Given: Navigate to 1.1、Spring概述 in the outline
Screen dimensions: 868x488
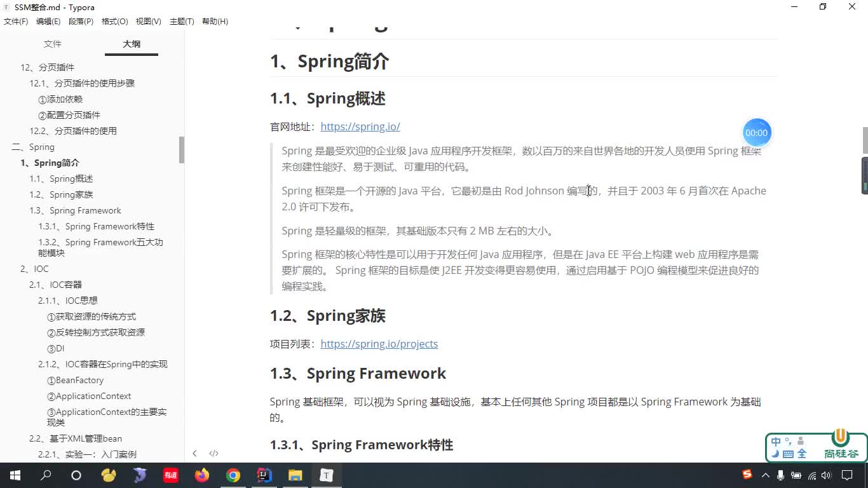Looking at the screenshot, I should pos(61,179).
